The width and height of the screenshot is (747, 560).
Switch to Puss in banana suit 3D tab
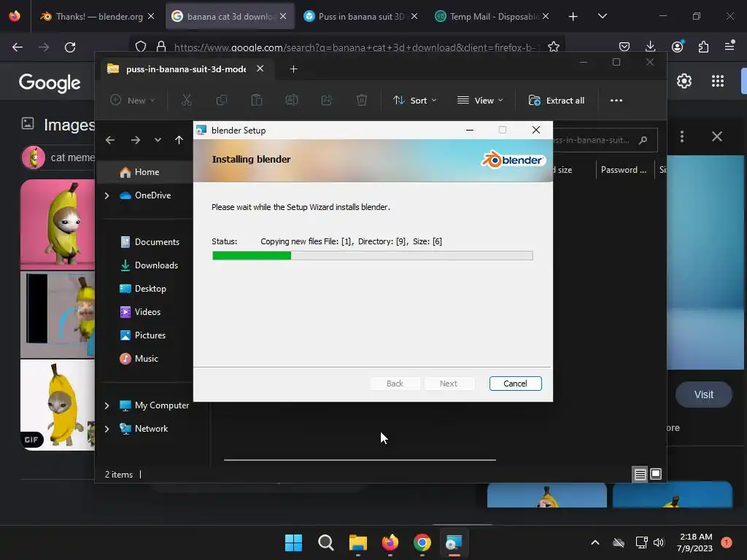tap(361, 16)
